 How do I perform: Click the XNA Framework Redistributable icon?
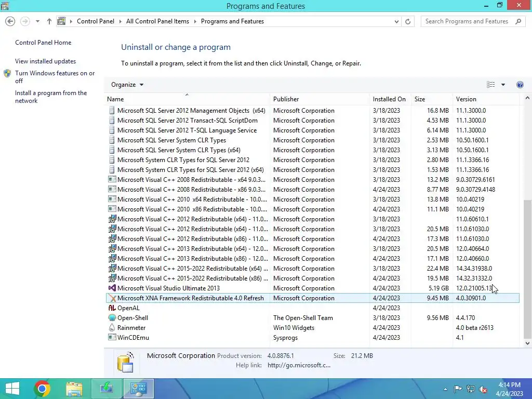112,298
